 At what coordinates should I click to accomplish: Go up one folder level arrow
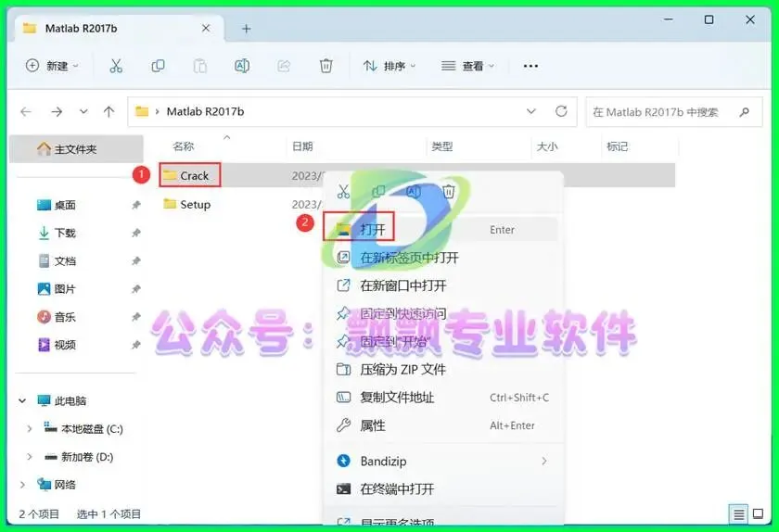[x=109, y=112]
